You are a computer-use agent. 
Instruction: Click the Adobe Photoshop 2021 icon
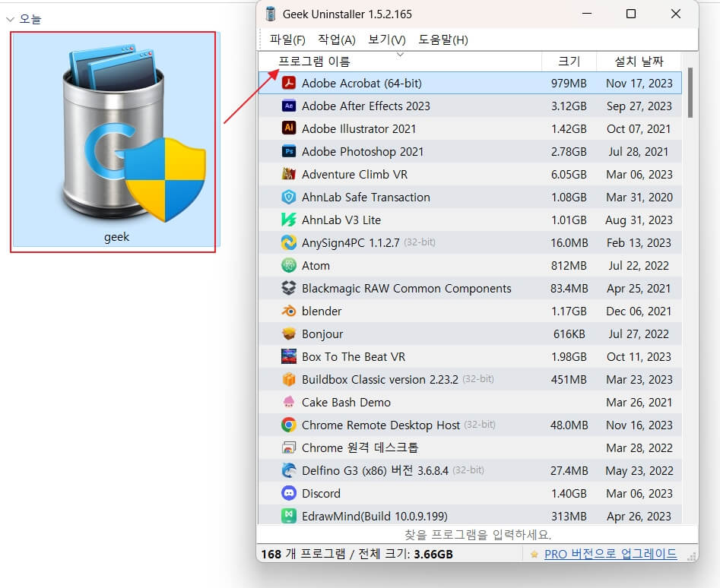tap(287, 151)
